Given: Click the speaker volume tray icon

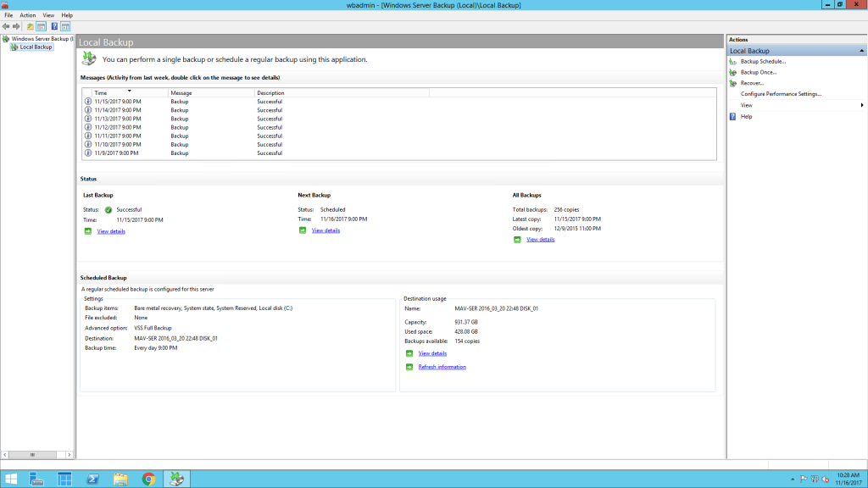Looking at the screenshot, I should pyautogui.click(x=826, y=480).
